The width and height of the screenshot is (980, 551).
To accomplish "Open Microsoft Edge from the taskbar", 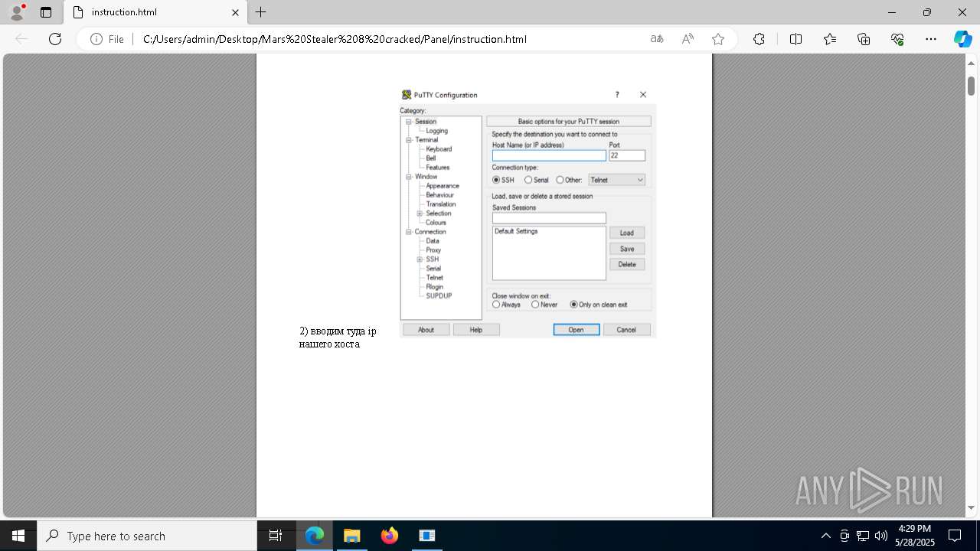I will click(315, 536).
